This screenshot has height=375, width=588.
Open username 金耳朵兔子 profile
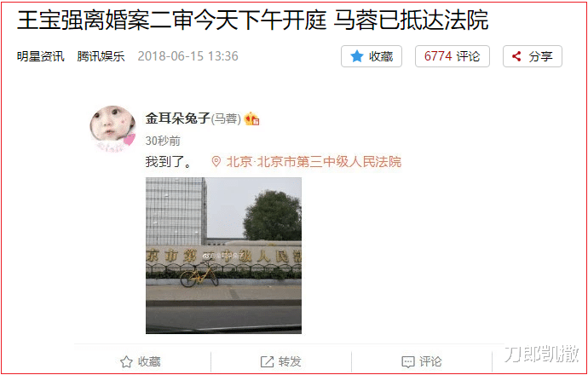click(x=178, y=118)
